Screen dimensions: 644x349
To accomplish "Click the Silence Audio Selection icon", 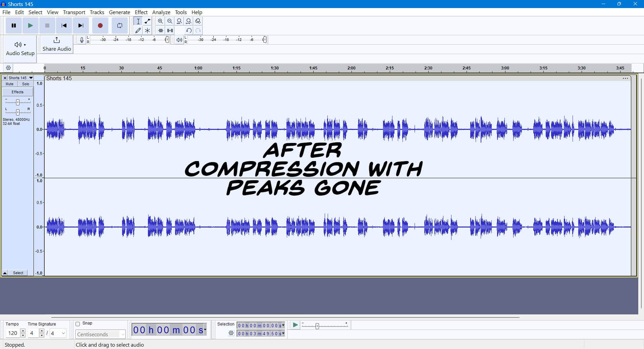I will [170, 30].
